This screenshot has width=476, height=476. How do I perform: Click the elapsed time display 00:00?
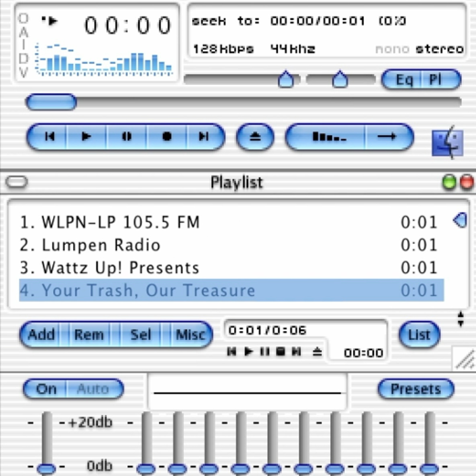click(128, 25)
